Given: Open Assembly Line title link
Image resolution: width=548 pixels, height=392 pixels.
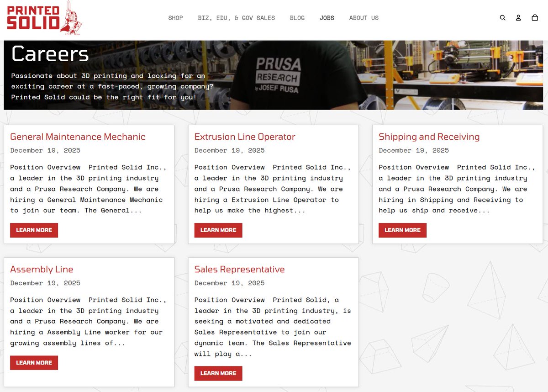Looking at the screenshot, I should pos(42,269).
